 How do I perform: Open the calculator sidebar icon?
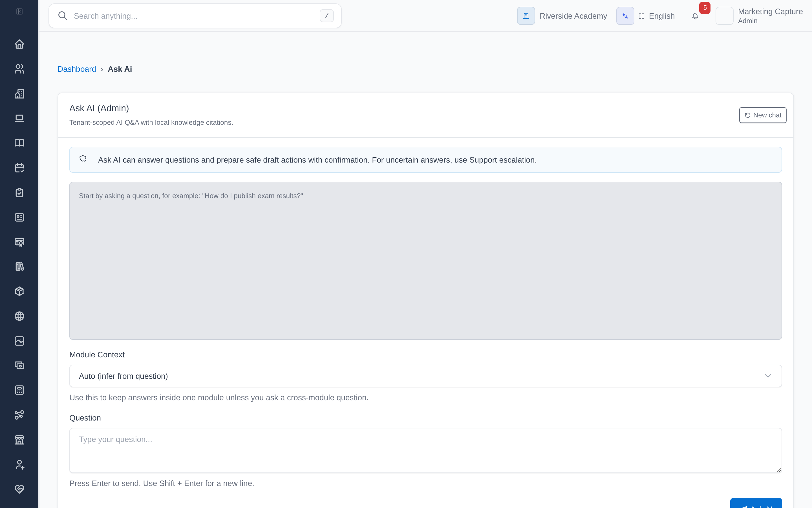[19, 390]
